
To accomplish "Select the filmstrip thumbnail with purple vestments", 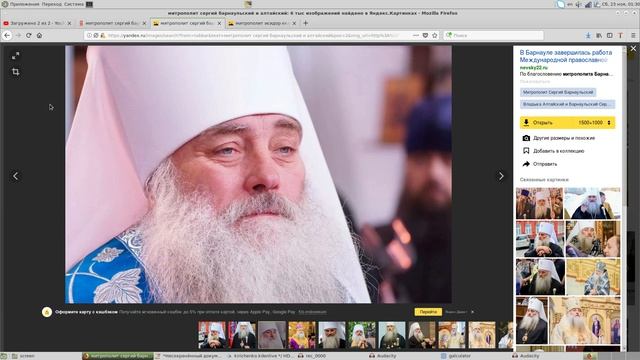I will 302,335.
